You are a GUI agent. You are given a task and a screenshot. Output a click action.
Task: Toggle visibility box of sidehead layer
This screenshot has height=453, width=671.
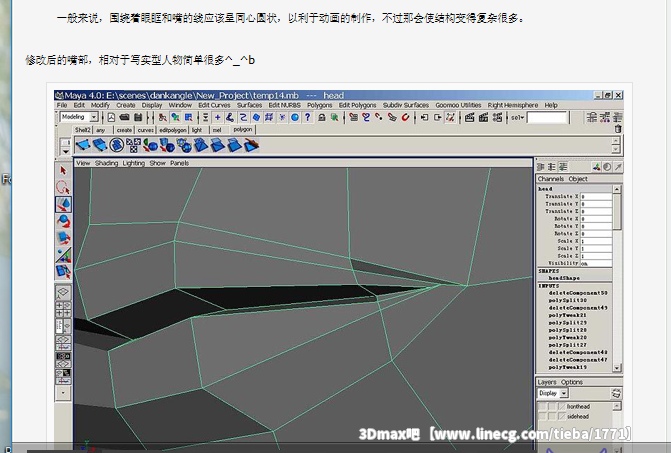pos(543,417)
